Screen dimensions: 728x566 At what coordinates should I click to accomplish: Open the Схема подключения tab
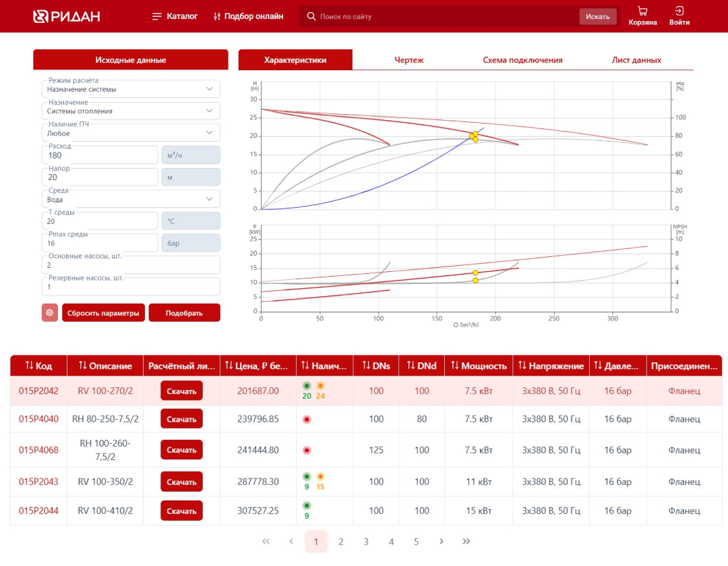522,60
